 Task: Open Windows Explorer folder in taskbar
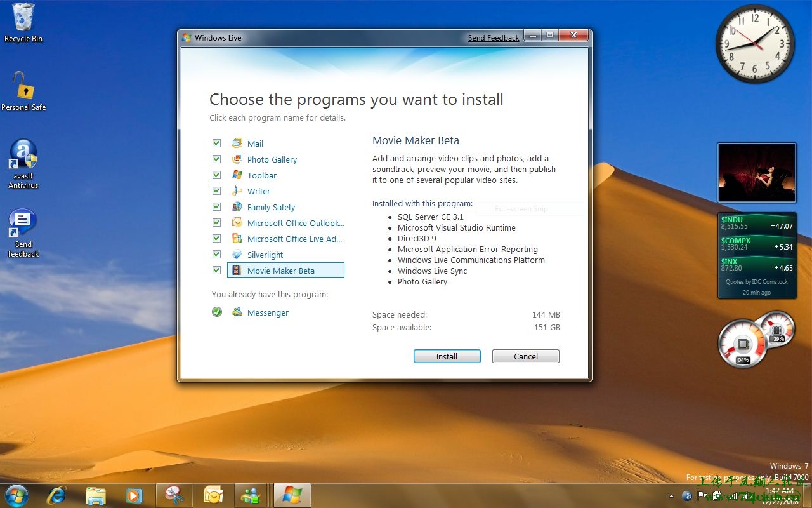[x=95, y=495]
